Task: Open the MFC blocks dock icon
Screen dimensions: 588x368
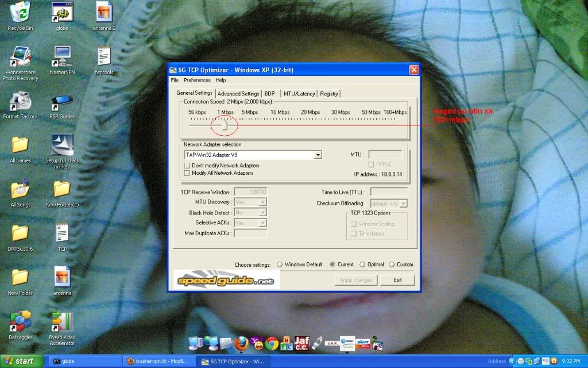Action: [287, 343]
